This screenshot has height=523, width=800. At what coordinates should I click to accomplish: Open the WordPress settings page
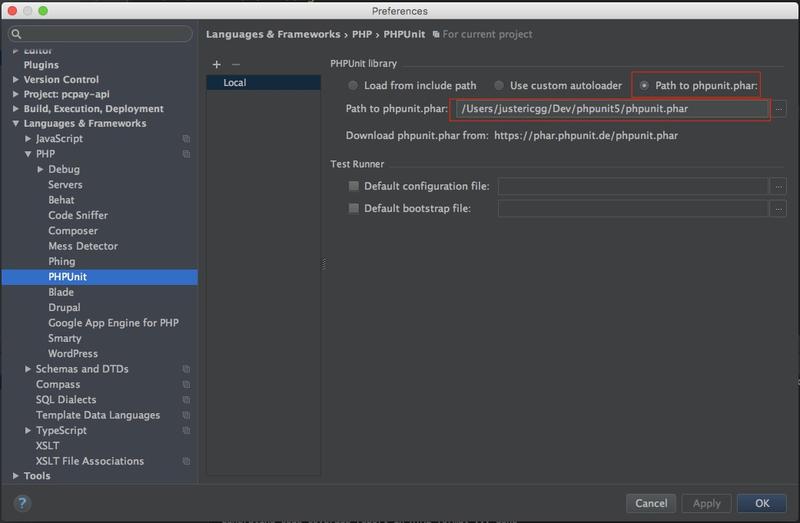click(73, 354)
